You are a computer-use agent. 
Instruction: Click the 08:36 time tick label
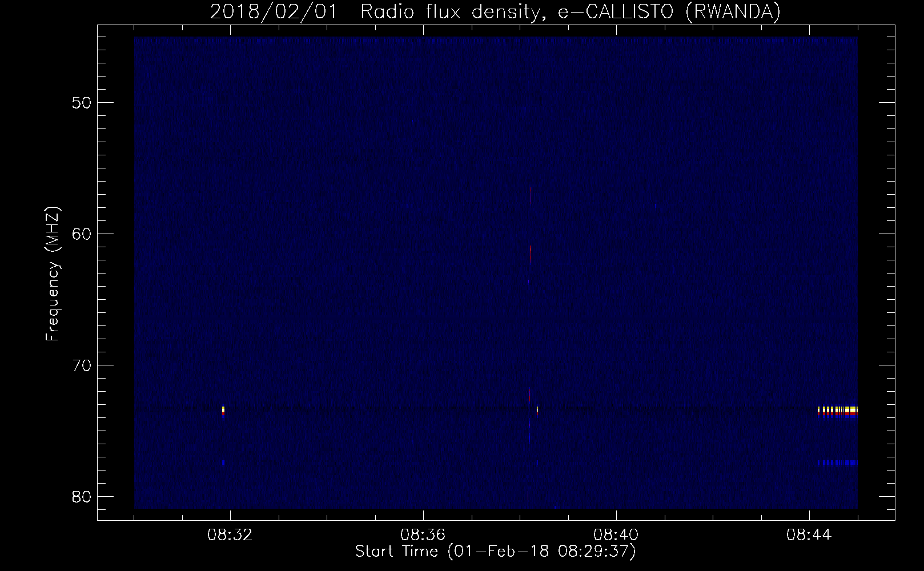point(423,535)
